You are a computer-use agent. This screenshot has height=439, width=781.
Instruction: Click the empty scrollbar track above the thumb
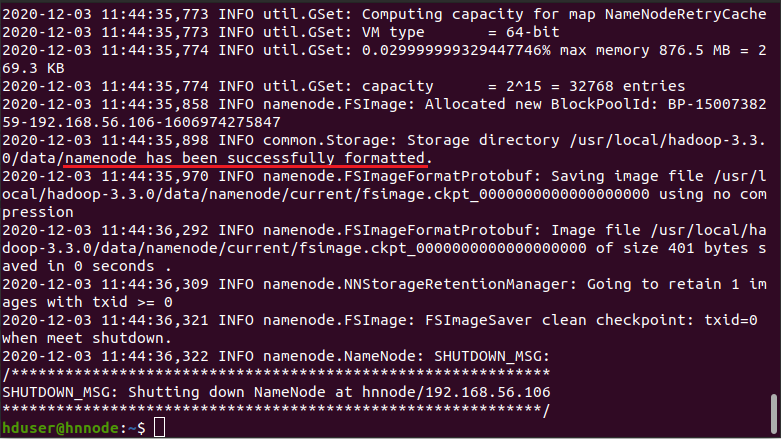click(773, 200)
